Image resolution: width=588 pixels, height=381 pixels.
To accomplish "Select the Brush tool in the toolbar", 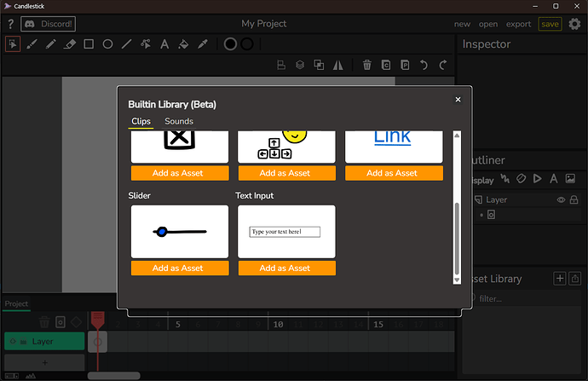I will 32,44.
